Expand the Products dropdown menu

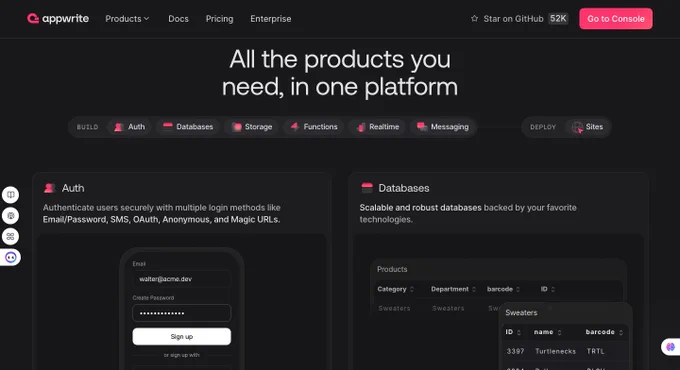coord(127,19)
